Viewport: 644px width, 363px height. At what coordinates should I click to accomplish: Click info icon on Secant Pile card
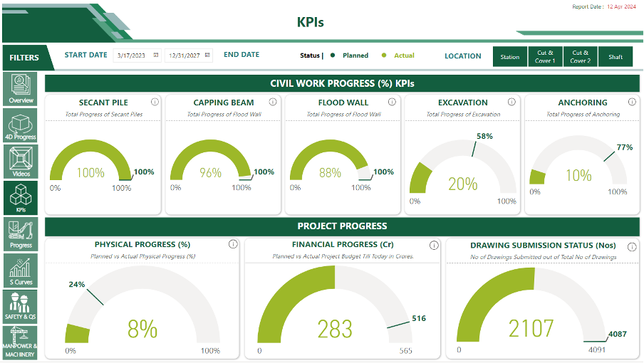(x=154, y=102)
